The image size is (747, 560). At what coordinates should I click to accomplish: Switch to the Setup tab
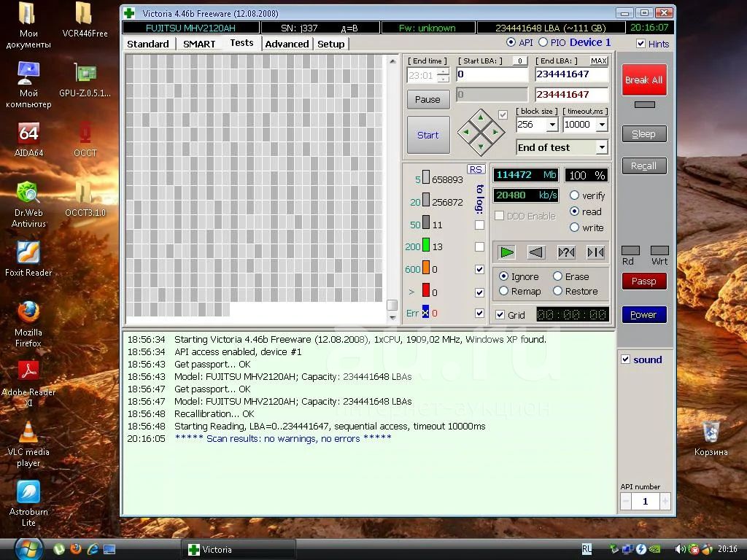[331, 44]
